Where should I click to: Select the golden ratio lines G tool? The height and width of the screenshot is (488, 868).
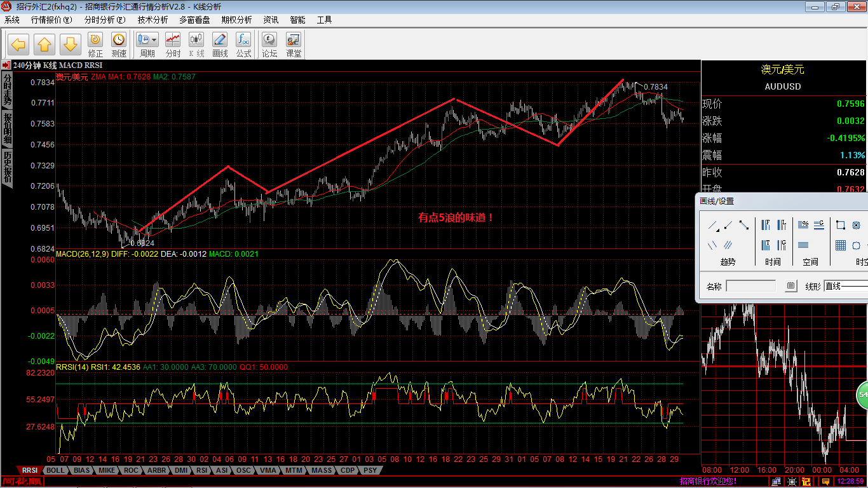pos(819,225)
